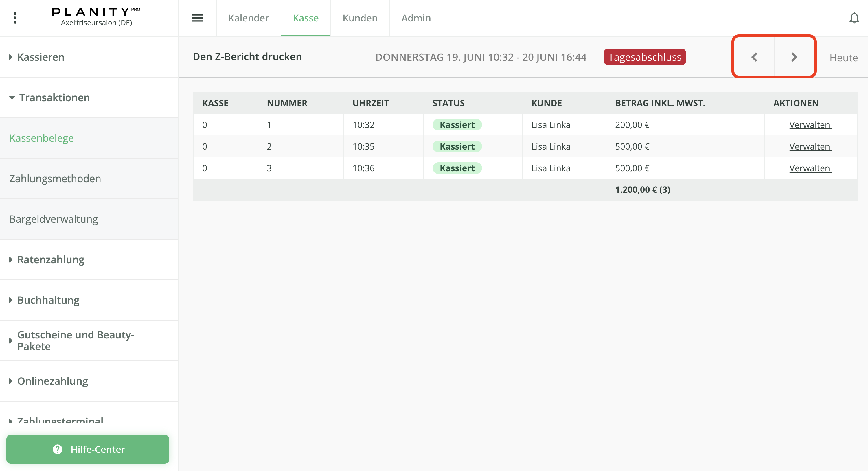868x471 pixels.
Task: Switch to the Kalender tab
Action: tap(248, 18)
